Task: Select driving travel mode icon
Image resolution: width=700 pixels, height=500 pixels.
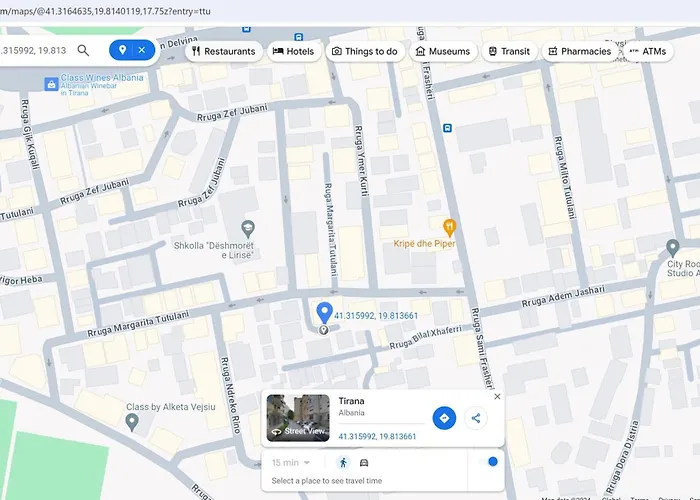Action: point(364,463)
